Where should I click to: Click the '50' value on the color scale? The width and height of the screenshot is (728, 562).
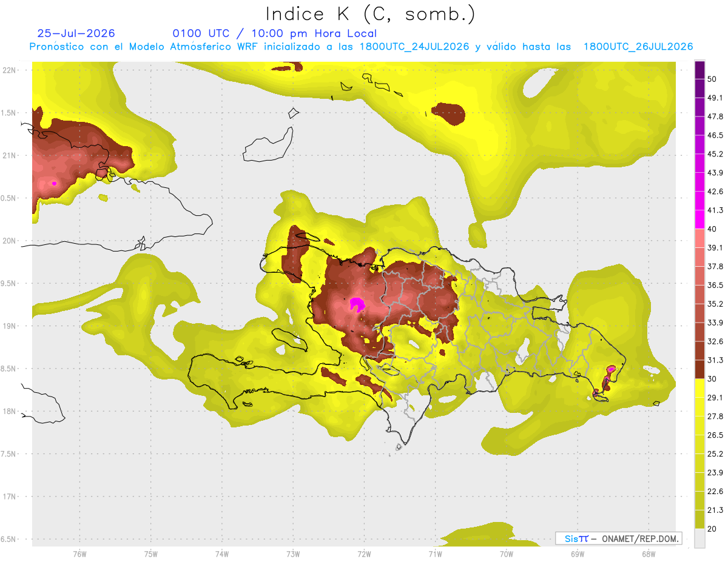tap(712, 79)
